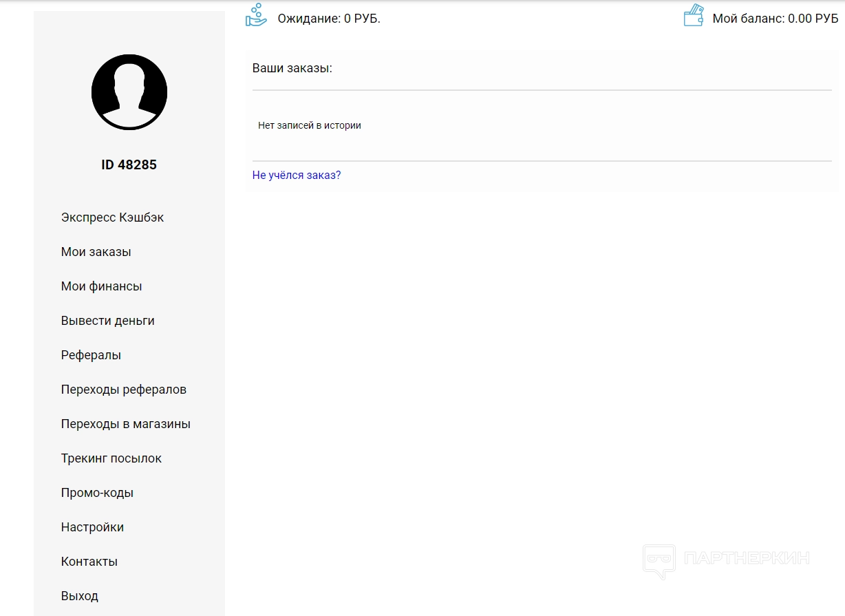Click Нет записей в истории text

coord(310,125)
